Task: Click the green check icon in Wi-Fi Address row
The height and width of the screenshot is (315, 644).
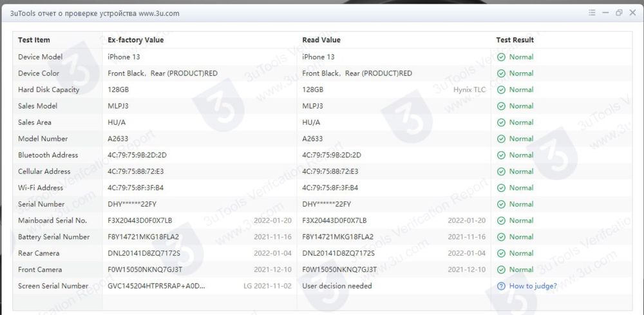Action: [x=501, y=187]
